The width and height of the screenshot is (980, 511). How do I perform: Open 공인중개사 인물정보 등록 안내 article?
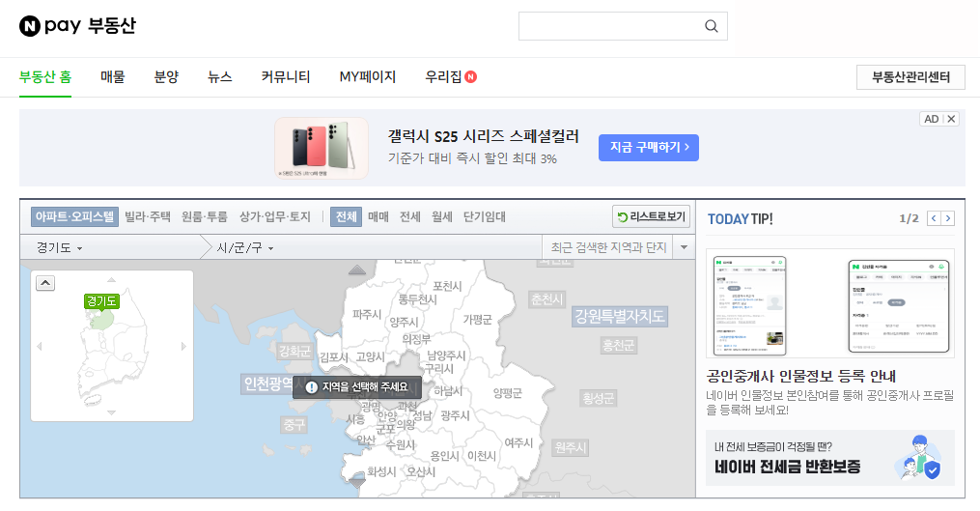pos(801,376)
